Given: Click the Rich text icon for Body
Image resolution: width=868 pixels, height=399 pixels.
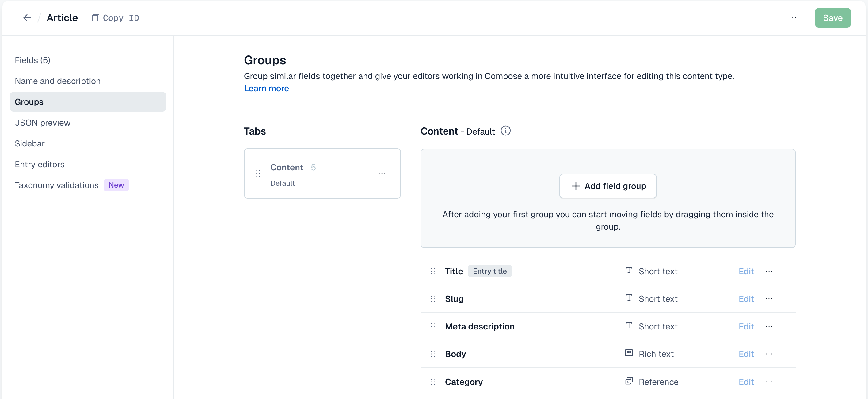Looking at the screenshot, I should [629, 353].
